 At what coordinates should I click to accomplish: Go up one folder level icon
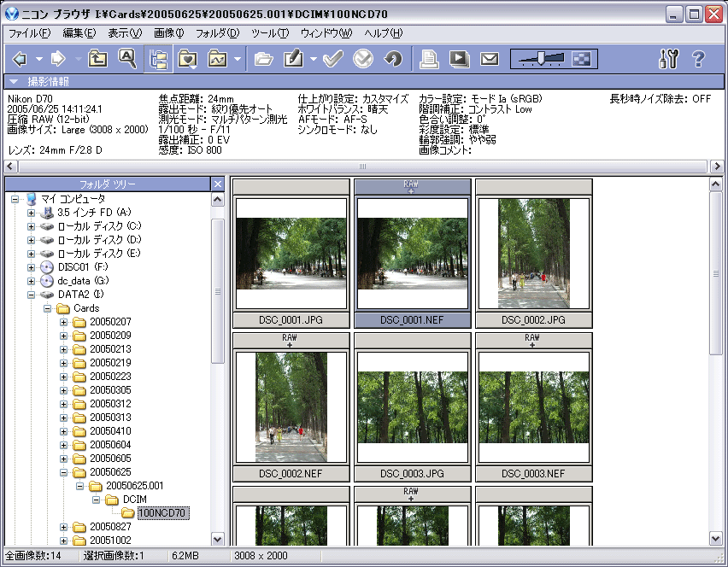pos(97,59)
